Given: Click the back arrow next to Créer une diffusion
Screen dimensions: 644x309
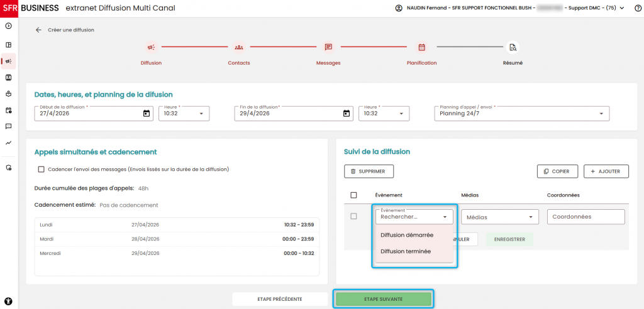Looking at the screenshot, I should (x=38, y=30).
